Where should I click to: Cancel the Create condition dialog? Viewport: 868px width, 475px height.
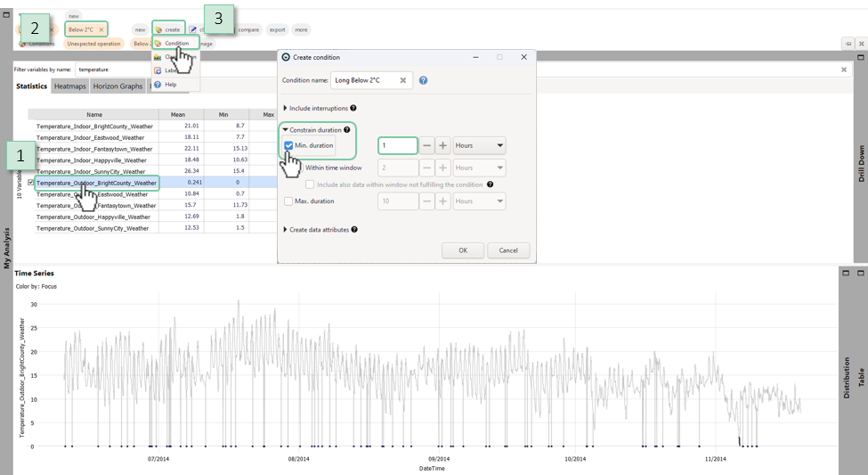pos(508,250)
